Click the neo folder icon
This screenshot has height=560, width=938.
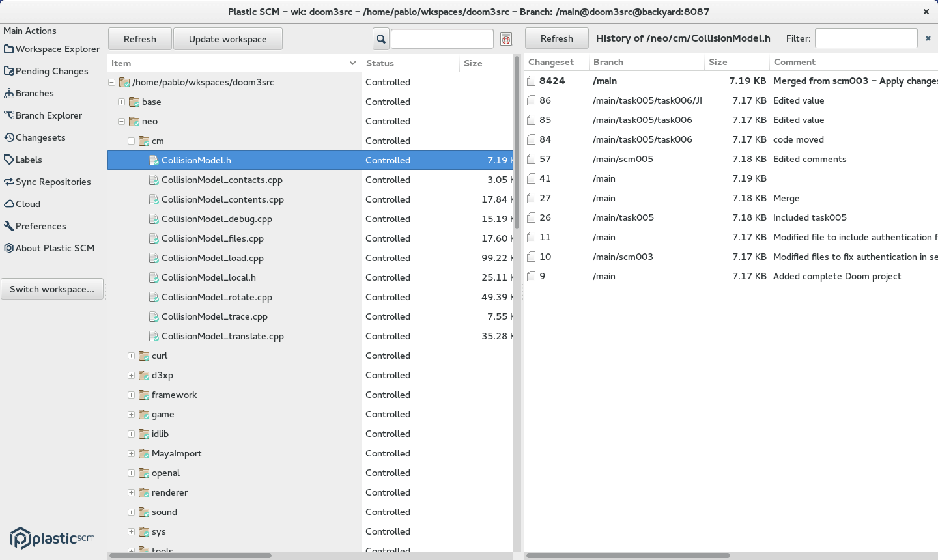pyautogui.click(x=134, y=121)
